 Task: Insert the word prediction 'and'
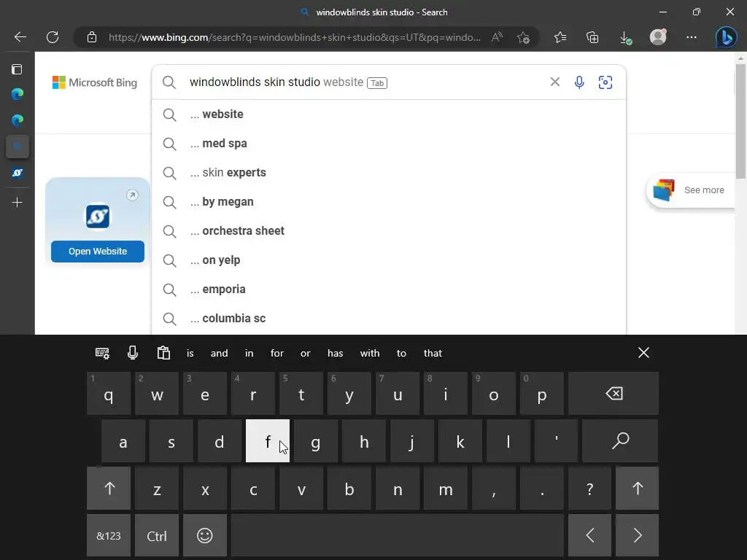[x=219, y=354]
